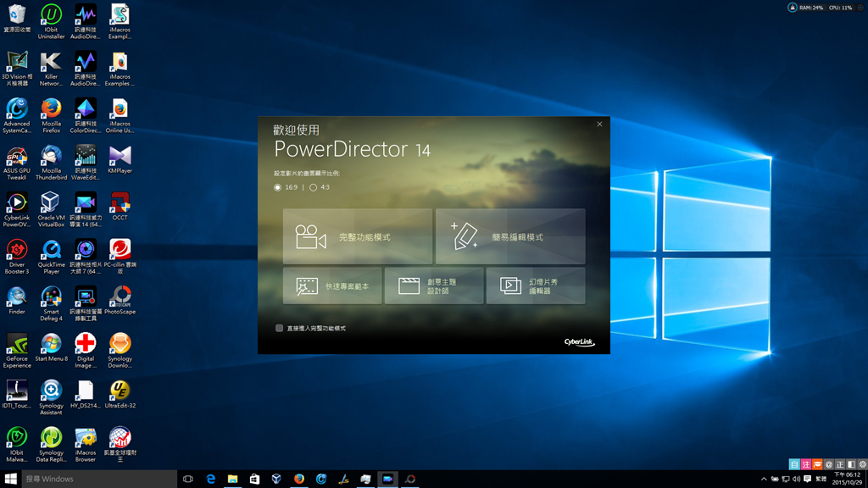Screen dimensions: 868x488
Task: Open Task View from the taskbar
Action: [x=188, y=479]
